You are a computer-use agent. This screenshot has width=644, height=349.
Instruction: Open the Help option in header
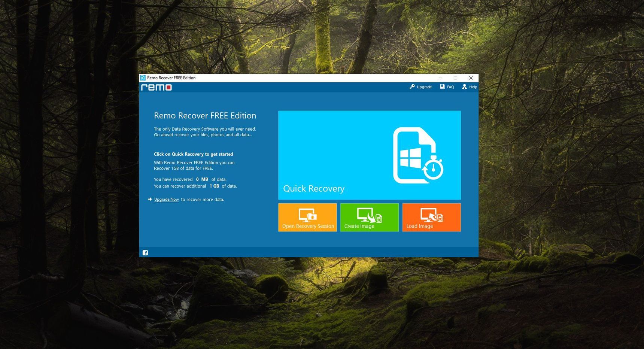click(470, 87)
